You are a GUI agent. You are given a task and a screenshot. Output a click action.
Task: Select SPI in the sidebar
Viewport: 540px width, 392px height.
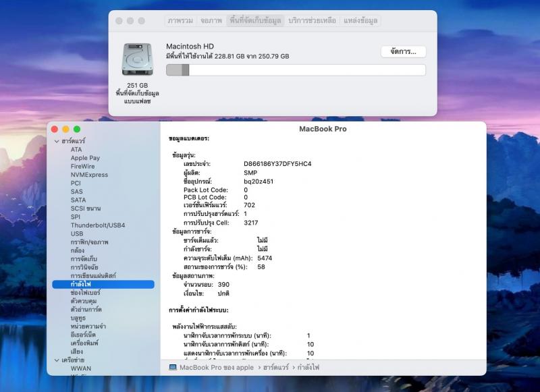coord(75,217)
